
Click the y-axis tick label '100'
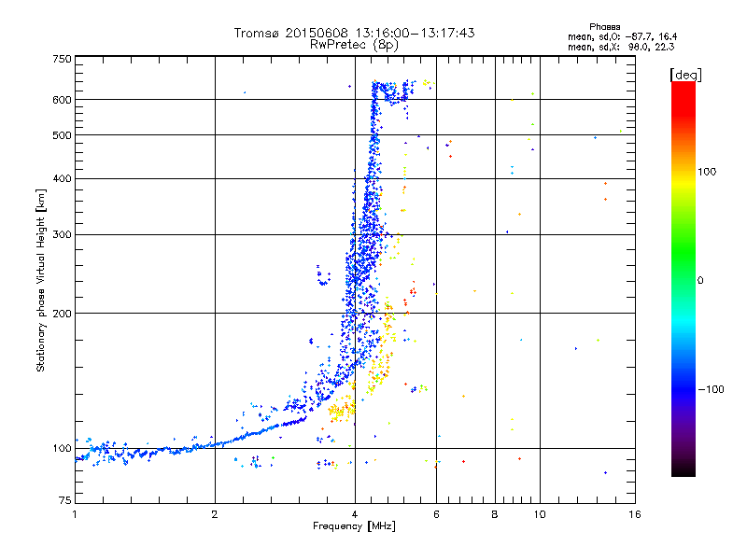(62, 449)
